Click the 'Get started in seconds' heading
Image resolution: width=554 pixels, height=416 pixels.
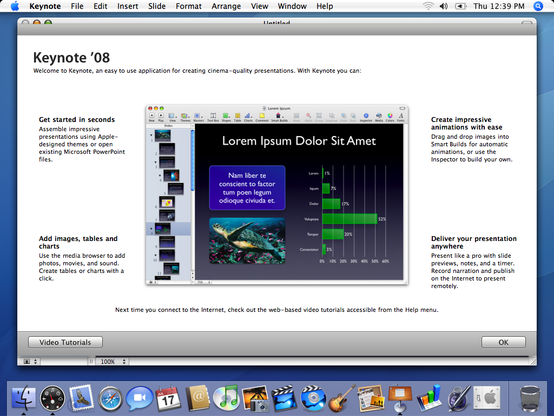click(x=77, y=119)
